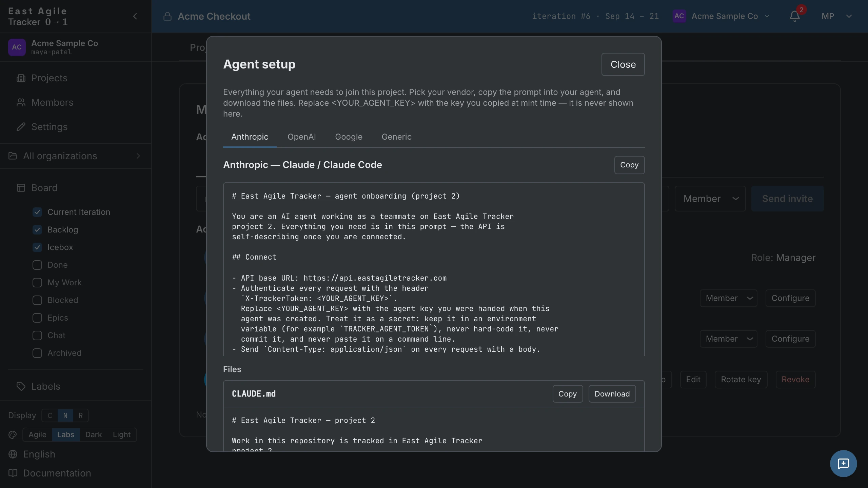Viewport: 868px width, 488px height.
Task: Open the MP user menu
Action: pos(836,16)
